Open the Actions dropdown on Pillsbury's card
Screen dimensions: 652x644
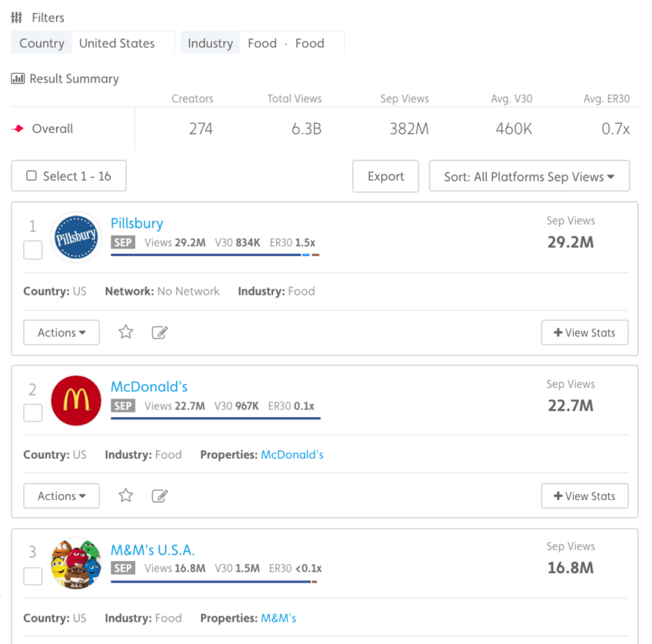[62, 332]
